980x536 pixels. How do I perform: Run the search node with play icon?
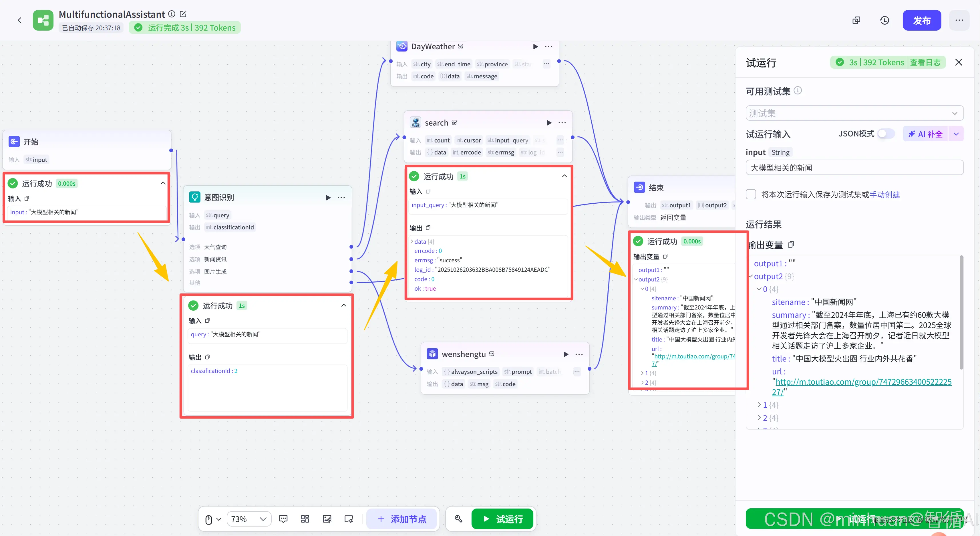click(548, 122)
